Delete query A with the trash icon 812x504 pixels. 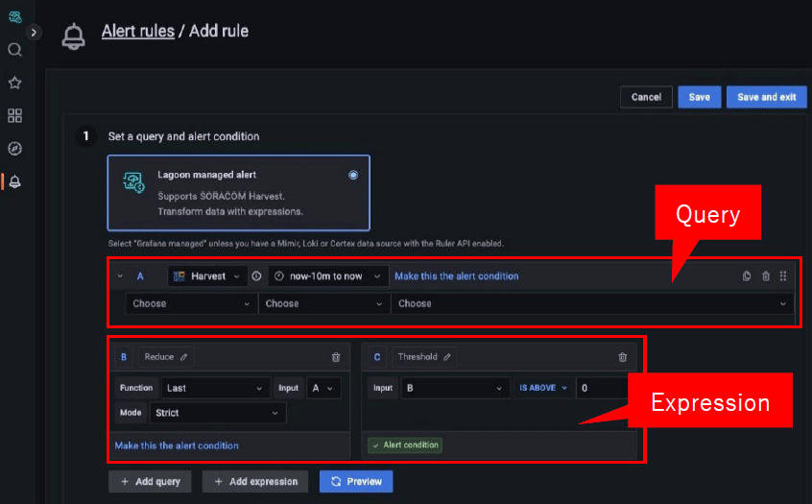[765, 276]
